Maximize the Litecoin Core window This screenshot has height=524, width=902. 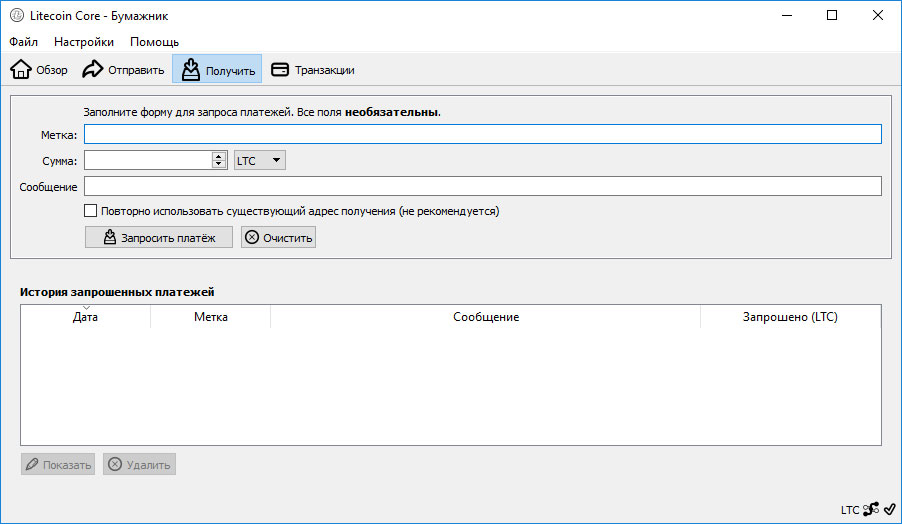point(832,16)
